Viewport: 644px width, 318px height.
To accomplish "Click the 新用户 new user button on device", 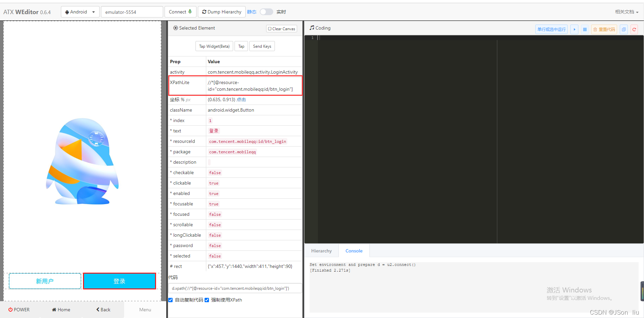I will coord(45,281).
